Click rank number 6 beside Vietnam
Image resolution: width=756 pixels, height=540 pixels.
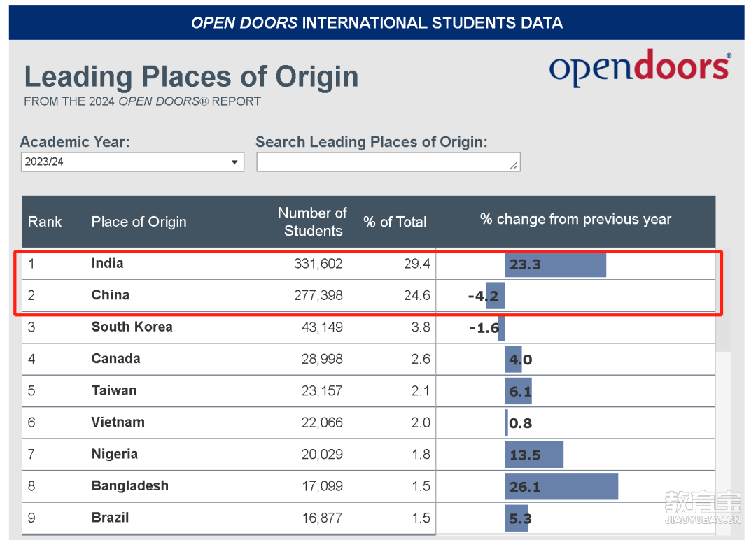(x=31, y=422)
